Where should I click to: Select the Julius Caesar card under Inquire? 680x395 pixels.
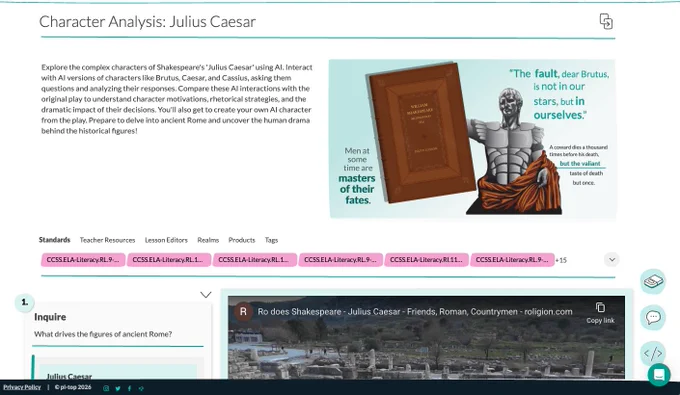pos(118,372)
